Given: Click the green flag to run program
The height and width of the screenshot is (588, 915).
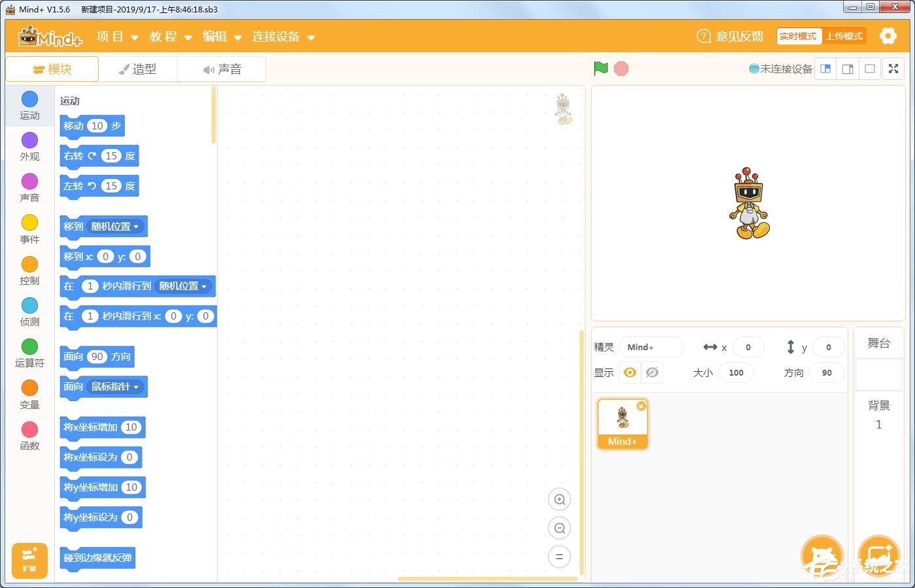Looking at the screenshot, I should point(601,69).
